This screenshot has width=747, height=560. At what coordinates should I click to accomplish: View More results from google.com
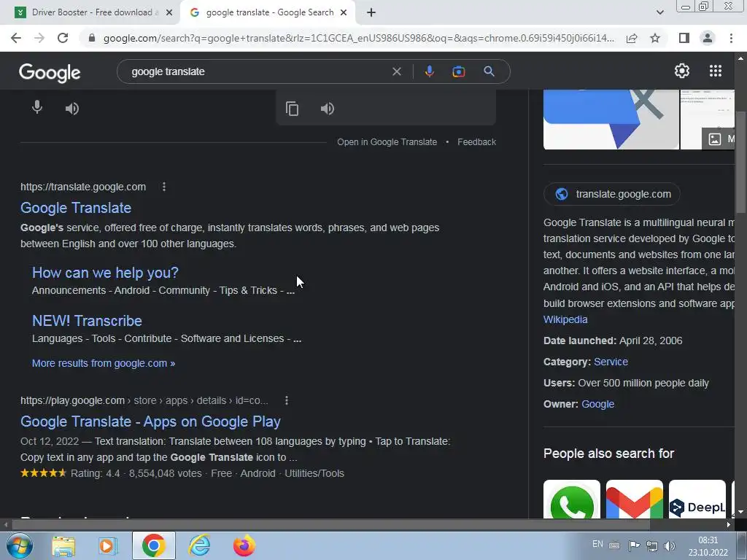(x=104, y=363)
